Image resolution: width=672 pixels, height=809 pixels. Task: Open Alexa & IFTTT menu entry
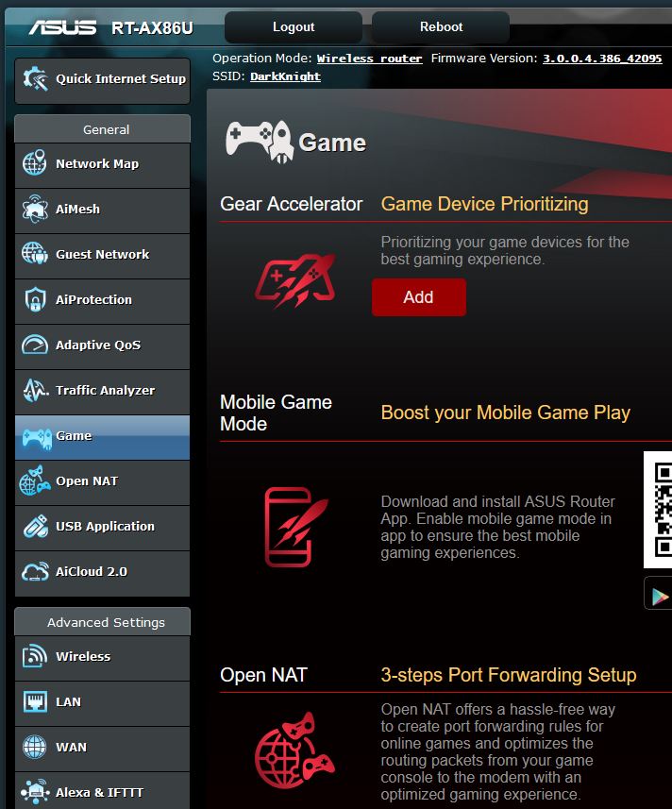coord(102,791)
